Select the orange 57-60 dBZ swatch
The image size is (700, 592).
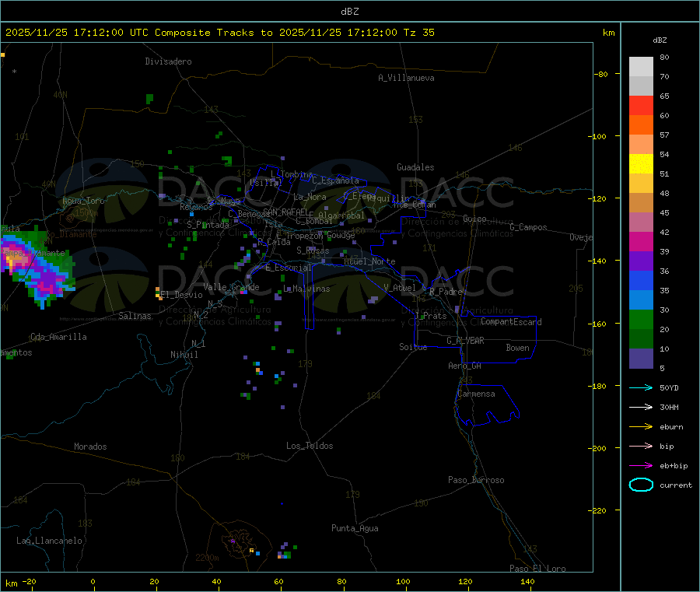click(x=641, y=125)
